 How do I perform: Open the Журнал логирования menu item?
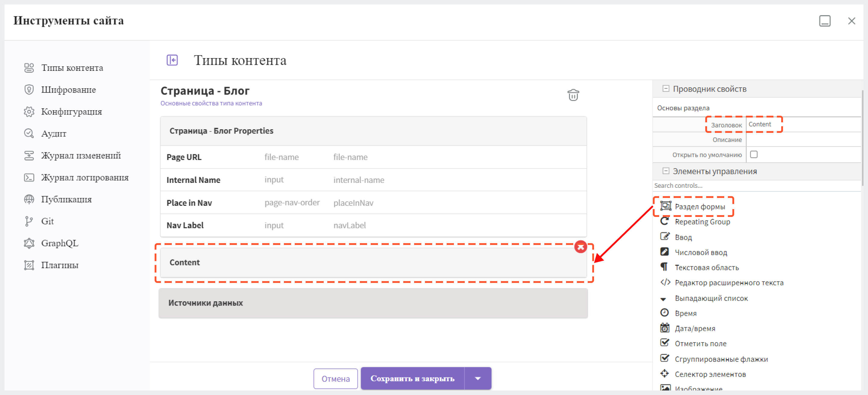(x=85, y=177)
